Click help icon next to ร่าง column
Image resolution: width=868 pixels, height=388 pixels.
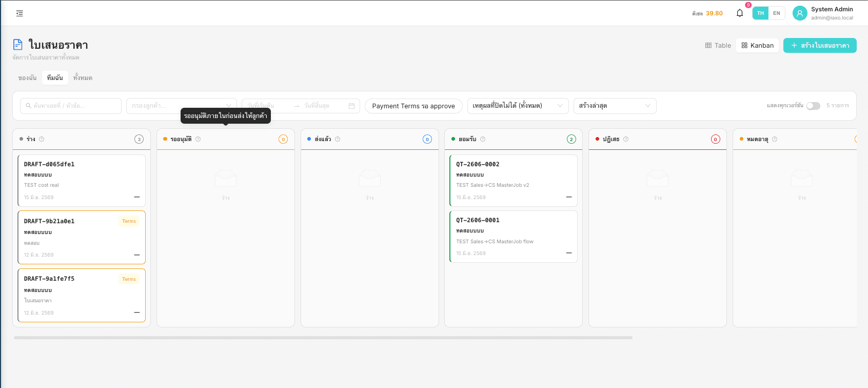click(x=42, y=139)
